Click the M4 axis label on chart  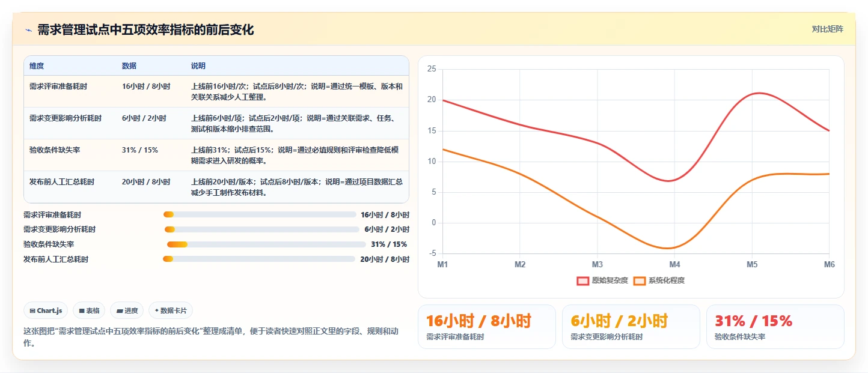point(674,264)
